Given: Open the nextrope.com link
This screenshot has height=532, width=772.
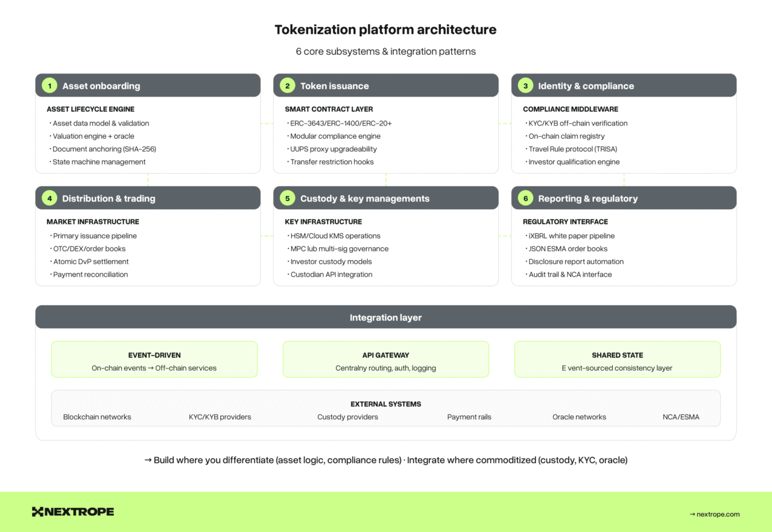Looking at the screenshot, I should click(x=714, y=514).
